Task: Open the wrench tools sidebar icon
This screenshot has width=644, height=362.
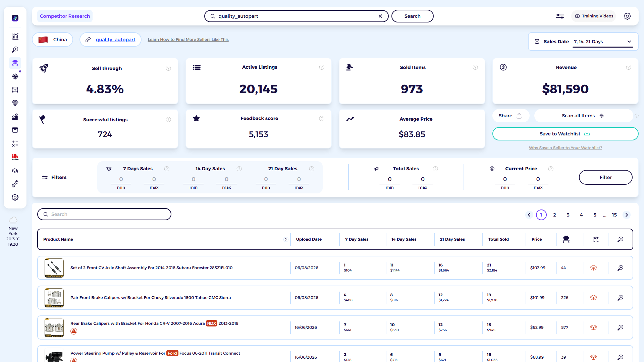Action: click(x=15, y=184)
